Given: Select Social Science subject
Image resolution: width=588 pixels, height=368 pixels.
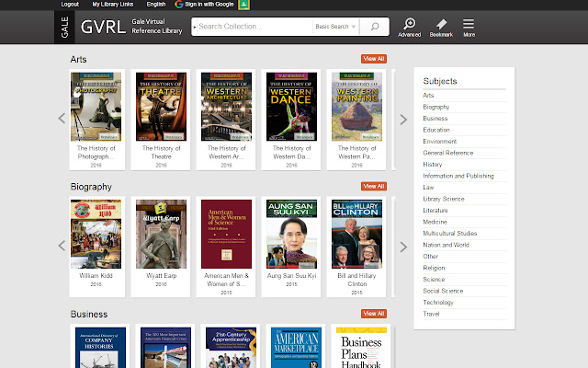Looking at the screenshot, I should click(443, 291).
